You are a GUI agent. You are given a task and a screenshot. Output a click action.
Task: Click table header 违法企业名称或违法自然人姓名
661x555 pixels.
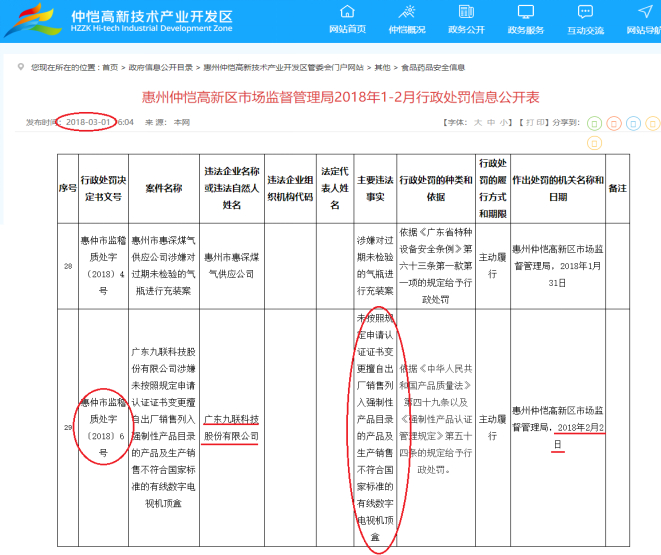tap(232, 188)
